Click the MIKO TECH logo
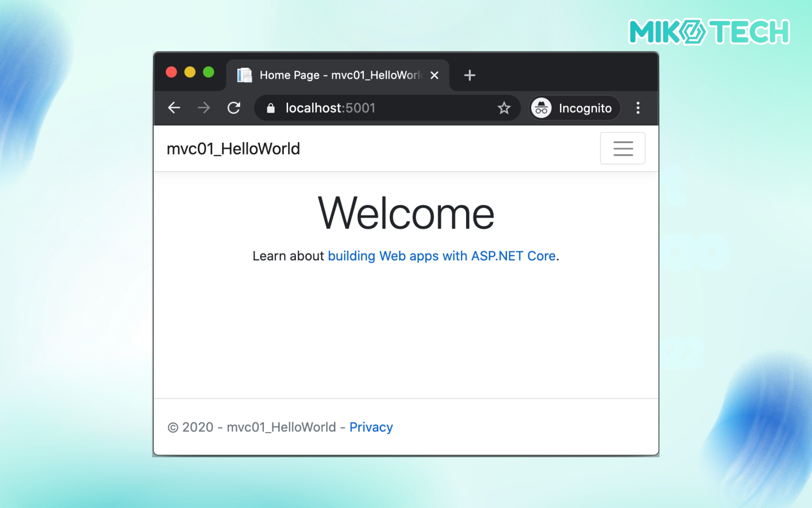The height and width of the screenshot is (508, 812). click(709, 32)
